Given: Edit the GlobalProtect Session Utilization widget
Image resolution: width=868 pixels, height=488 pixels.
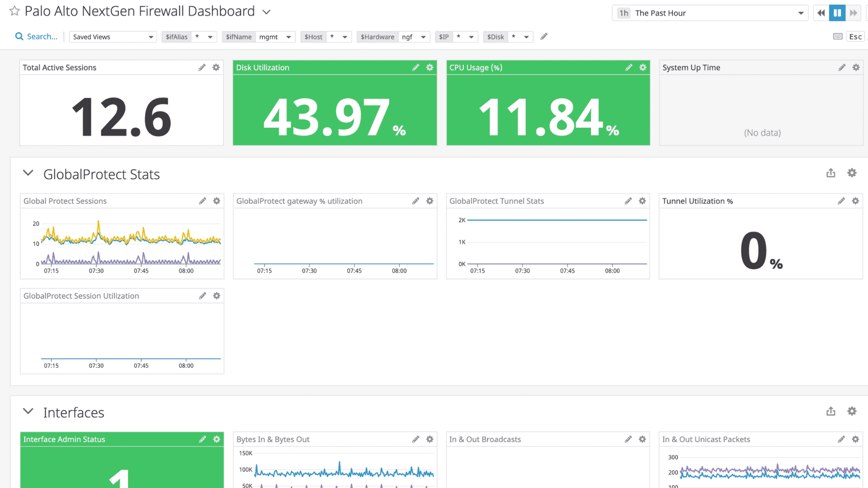Looking at the screenshot, I should click(x=203, y=296).
